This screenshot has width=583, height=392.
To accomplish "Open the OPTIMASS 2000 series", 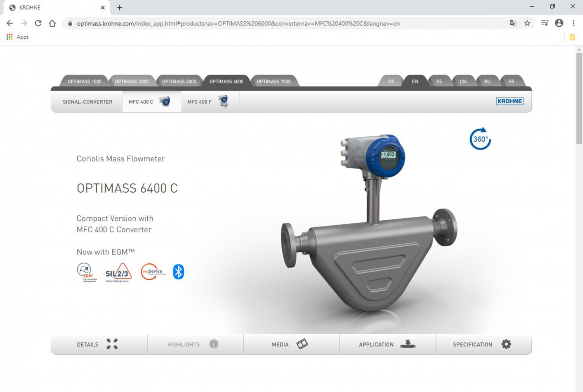I will point(132,81).
